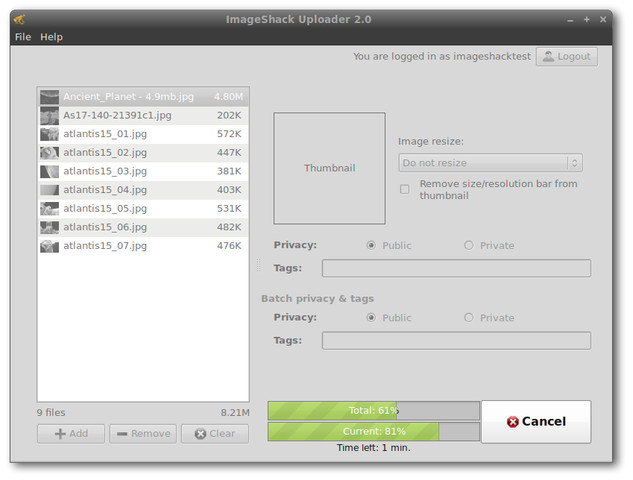The image size is (633, 480).
Task: Click thumbnail icon of atlantis15_05.jpg
Action: tap(49, 208)
